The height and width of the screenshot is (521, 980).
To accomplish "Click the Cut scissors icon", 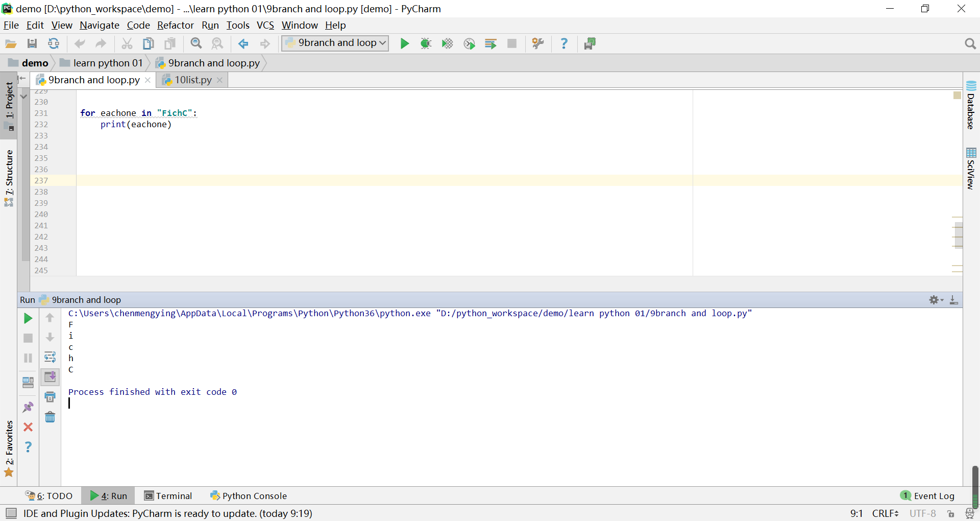I will (x=127, y=44).
